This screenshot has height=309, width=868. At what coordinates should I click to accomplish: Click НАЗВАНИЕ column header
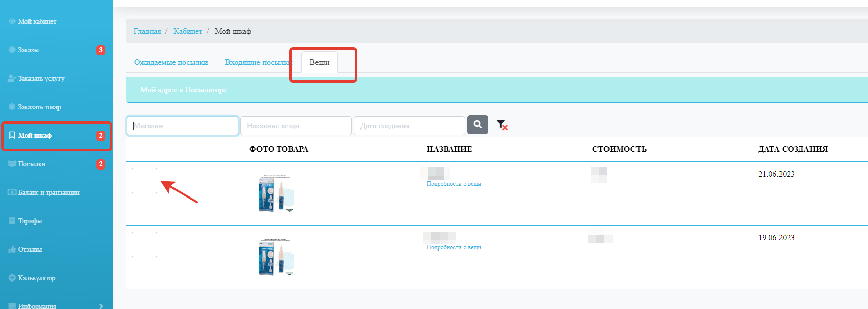449,149
